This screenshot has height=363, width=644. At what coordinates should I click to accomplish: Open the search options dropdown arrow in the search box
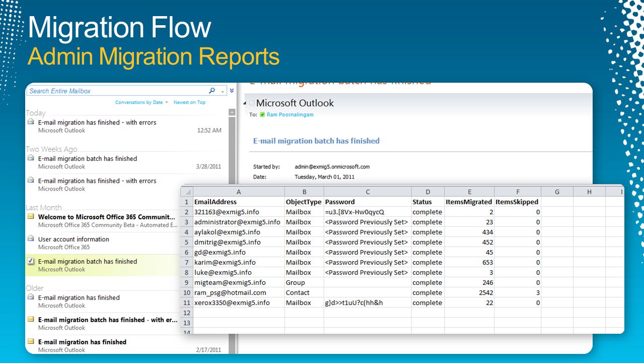coord(222,91)
